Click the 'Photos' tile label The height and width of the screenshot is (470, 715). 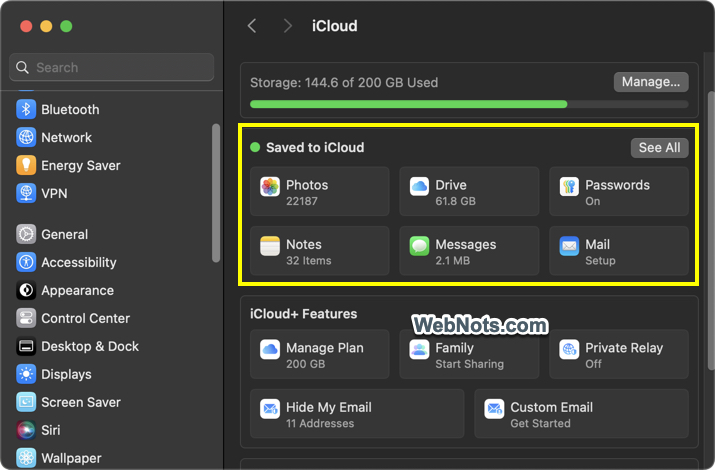point(307,185)
